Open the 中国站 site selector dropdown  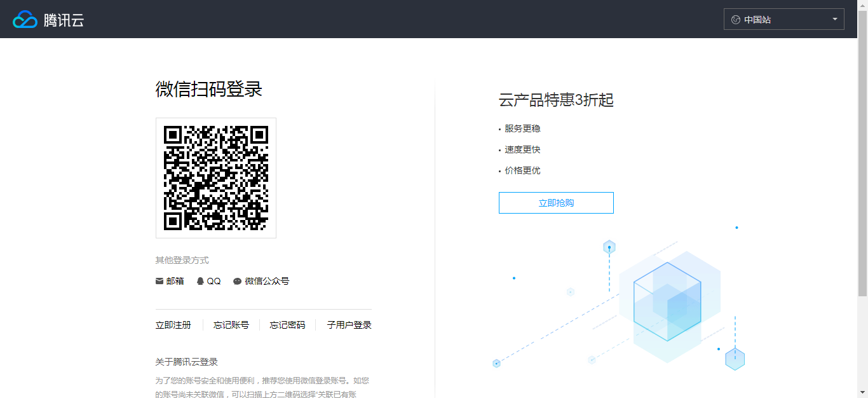point(784,19)
